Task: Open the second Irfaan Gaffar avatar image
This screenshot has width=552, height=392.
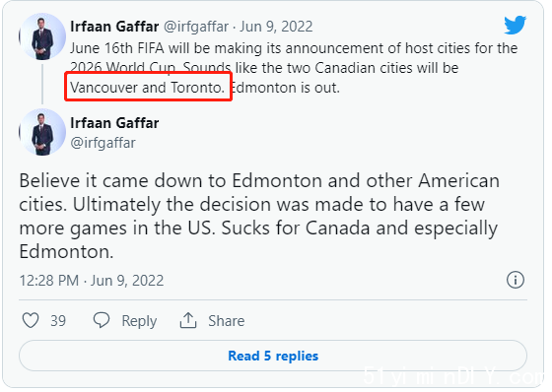Action: 42,132
